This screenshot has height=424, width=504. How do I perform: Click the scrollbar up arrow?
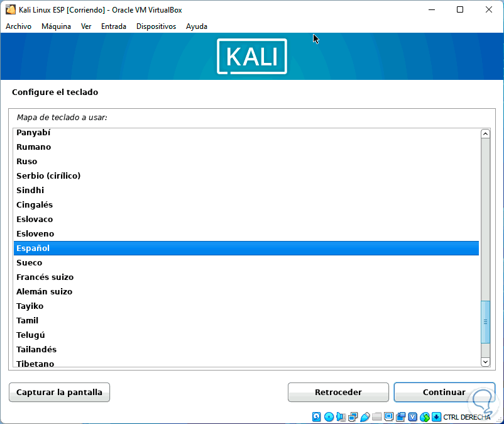[x=485, y=134]
